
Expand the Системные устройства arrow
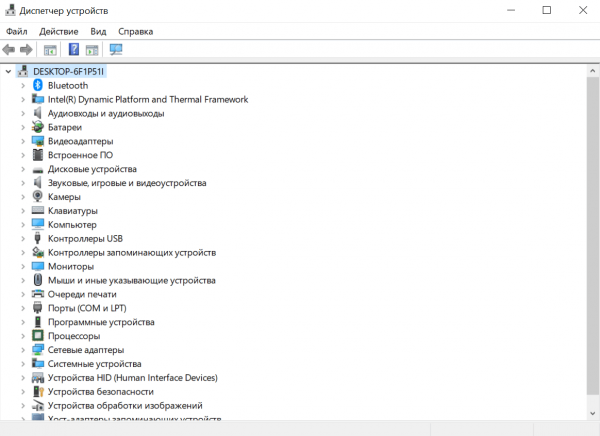23,364
